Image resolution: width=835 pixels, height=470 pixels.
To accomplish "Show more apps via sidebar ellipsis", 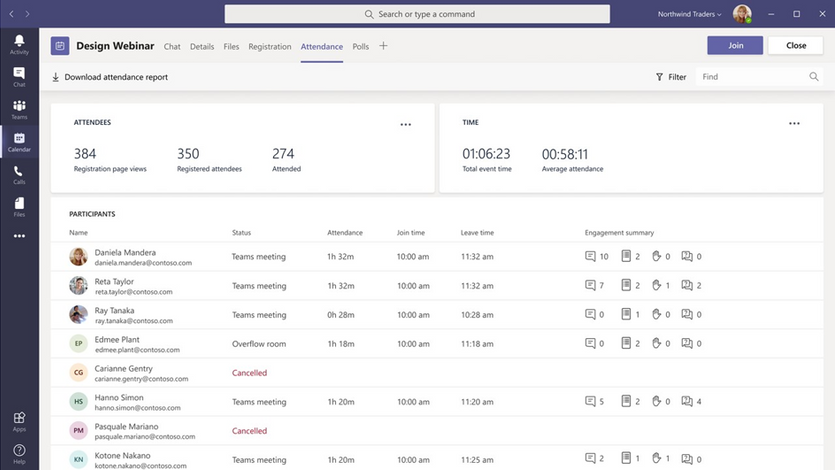I will pos(19,237).
